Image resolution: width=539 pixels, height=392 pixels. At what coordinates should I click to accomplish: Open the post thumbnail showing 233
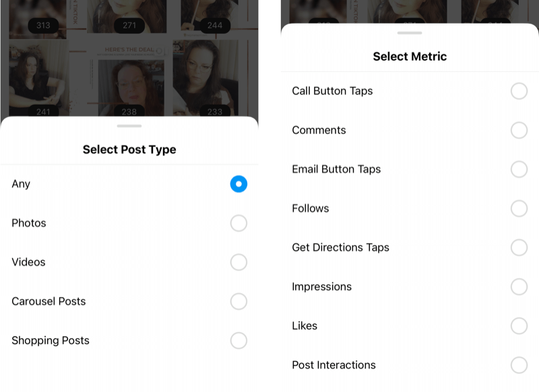point(205,78)
